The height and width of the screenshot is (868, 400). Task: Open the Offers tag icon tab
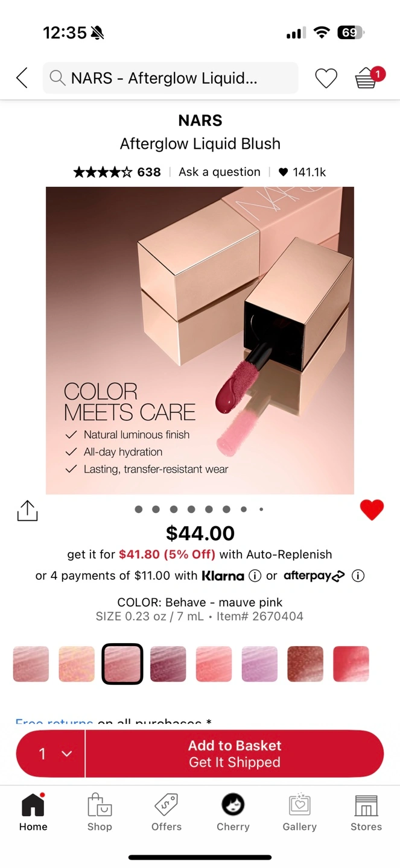tap(167, 812)
